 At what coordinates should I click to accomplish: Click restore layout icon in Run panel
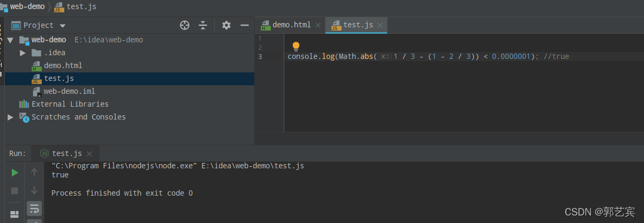click(14, 214)
